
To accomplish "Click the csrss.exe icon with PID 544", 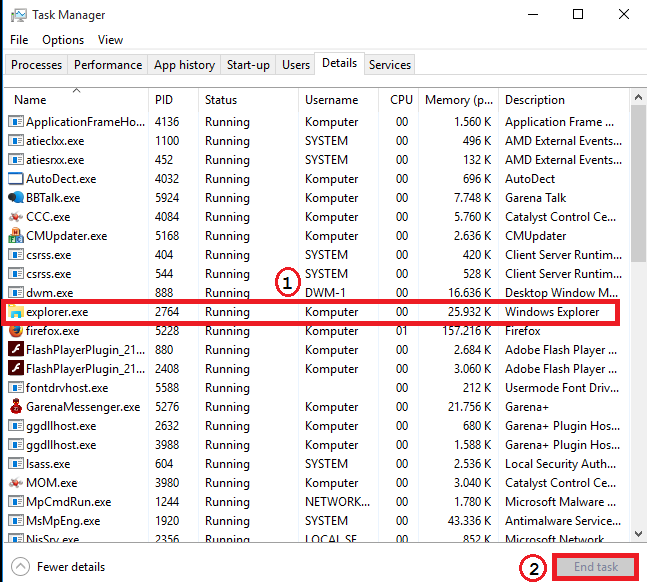I will pos(16,274).
